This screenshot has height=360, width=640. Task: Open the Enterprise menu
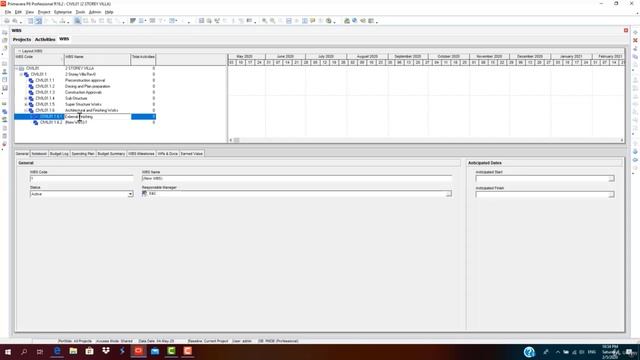coord(63,12)
